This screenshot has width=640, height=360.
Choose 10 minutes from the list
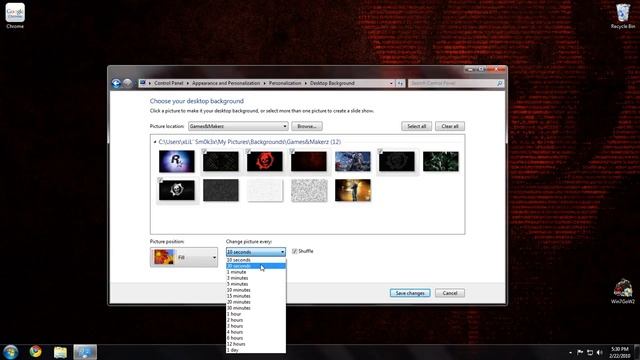tap(256, 290)
